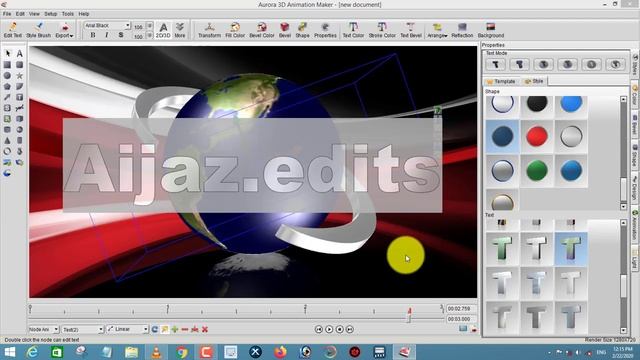Toggle strikethrough S formatting
The height and width of the screenshot is (360, 640).
121,35
